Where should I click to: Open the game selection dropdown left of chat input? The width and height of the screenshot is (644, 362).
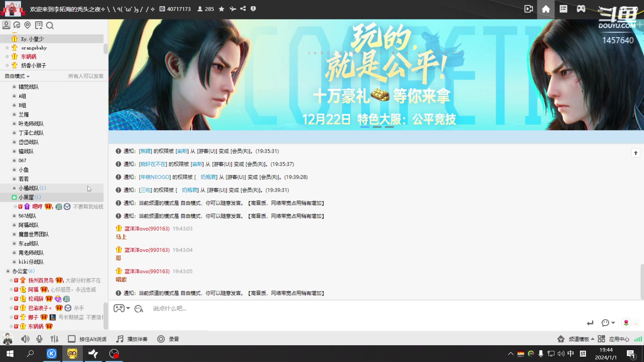[121, 309]
